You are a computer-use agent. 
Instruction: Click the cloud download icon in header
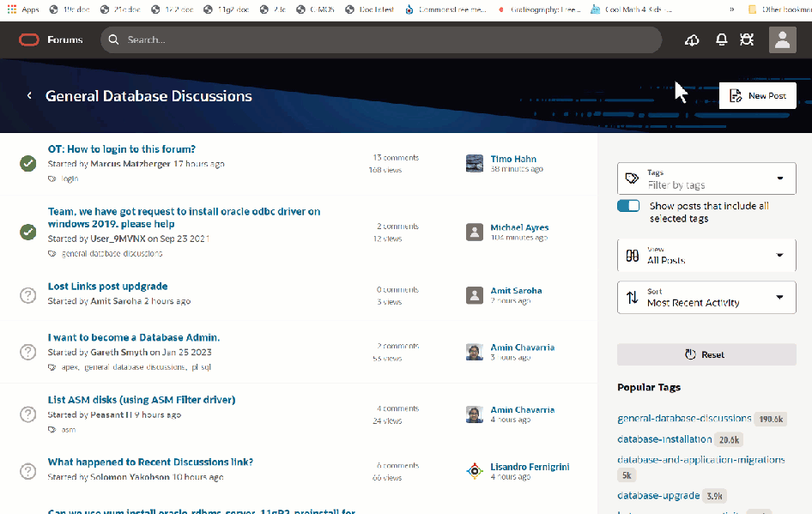click(x=692, y=40)
